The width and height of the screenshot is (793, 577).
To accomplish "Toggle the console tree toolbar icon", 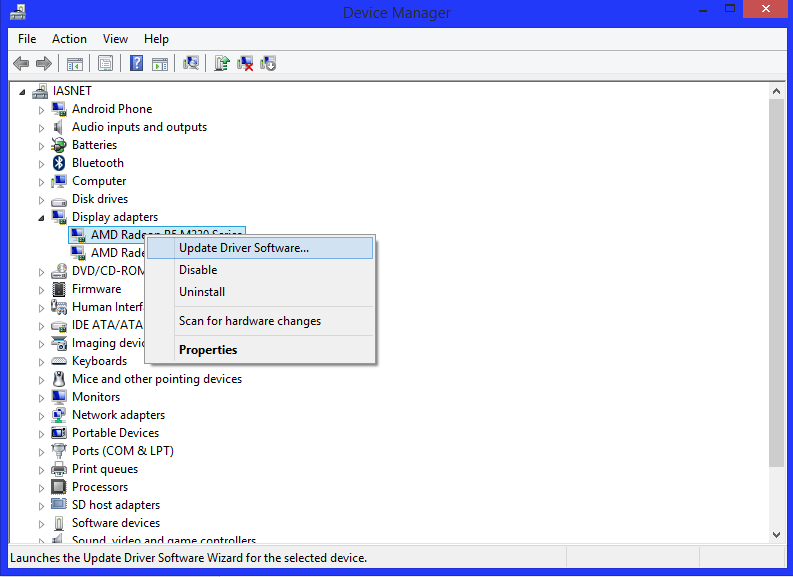I will pyautogui.click(x=74, y=63).
